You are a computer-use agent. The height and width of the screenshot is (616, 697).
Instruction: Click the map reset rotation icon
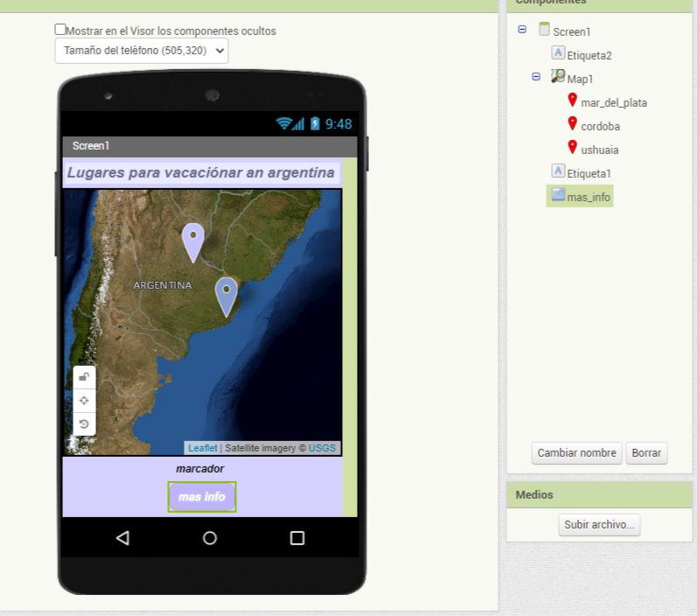(84, 423)
